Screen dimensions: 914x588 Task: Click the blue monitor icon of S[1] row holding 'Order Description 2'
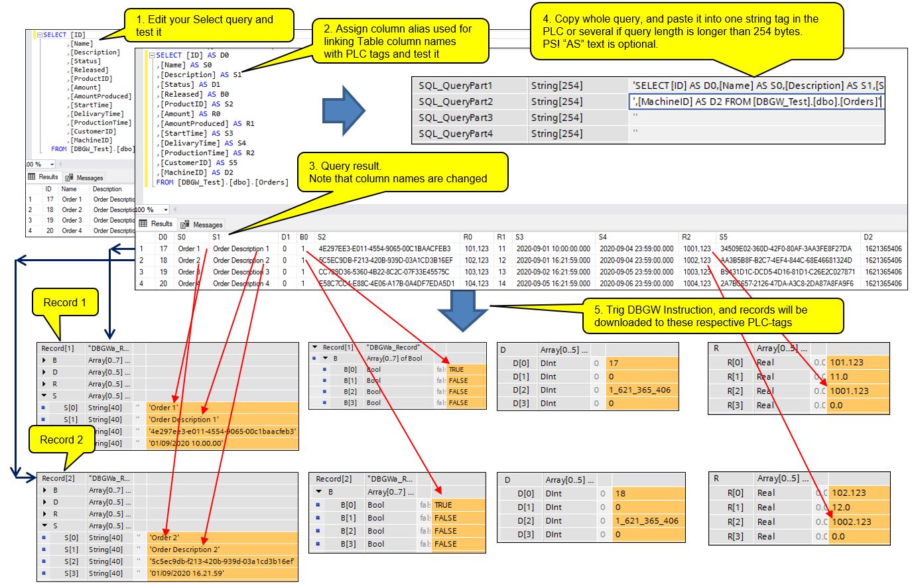click(x=43, y=550)
